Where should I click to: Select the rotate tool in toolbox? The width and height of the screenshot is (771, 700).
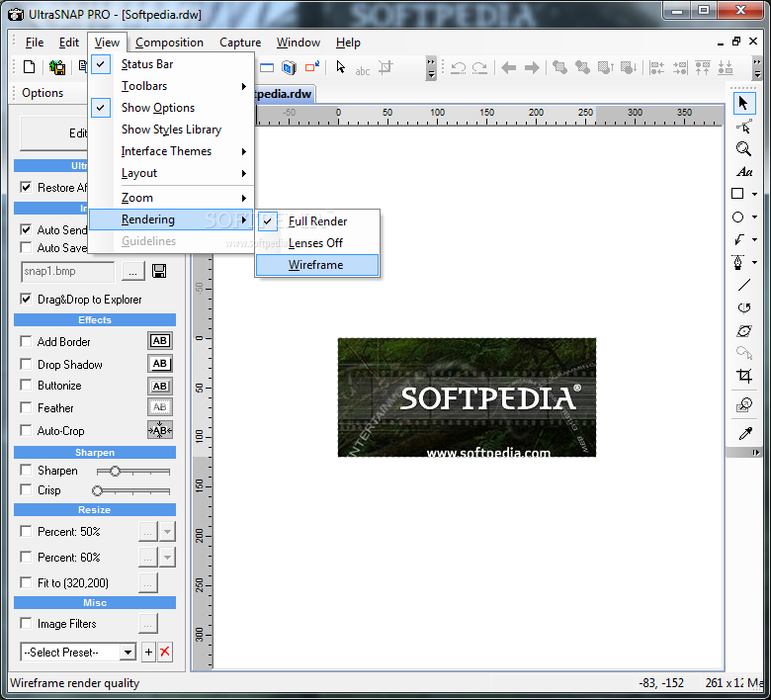[744, 307]
